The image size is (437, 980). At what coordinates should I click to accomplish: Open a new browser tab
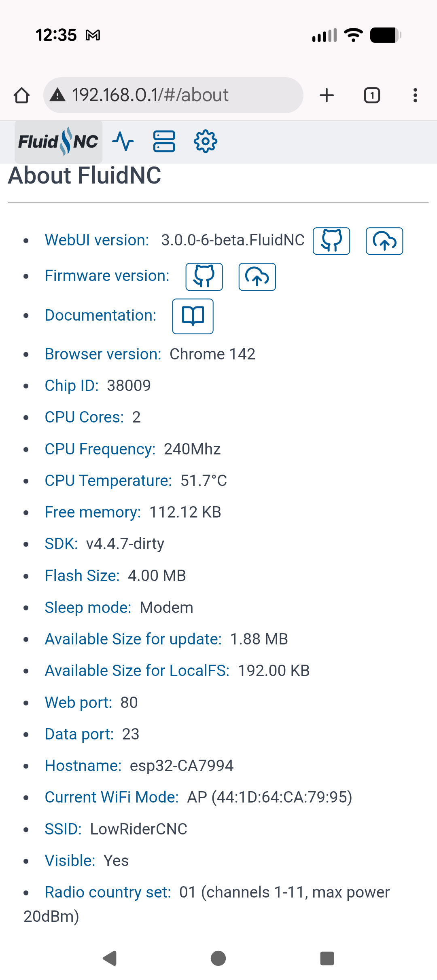(327, 95)
